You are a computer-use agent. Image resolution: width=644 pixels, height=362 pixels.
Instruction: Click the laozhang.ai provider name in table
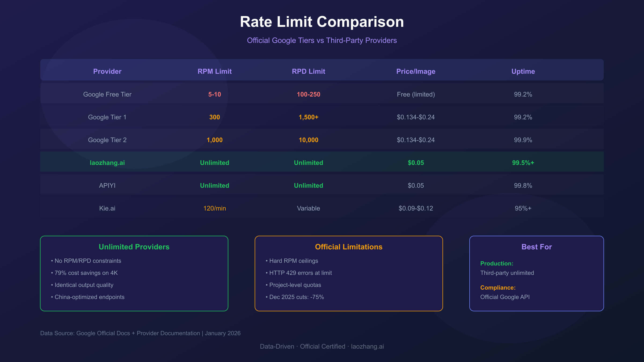tap(107, 163)
